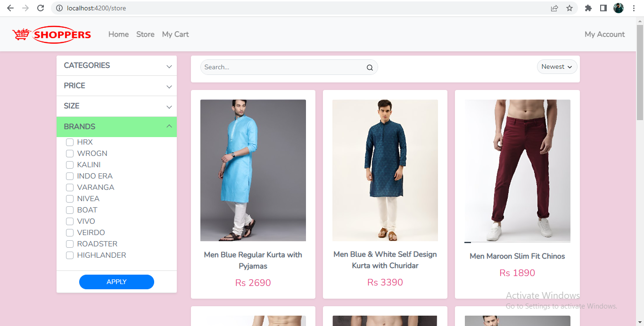This screenshot has width=644, height=326.
Task: Select the NIVEA checkbox
Action: (69, 198)
